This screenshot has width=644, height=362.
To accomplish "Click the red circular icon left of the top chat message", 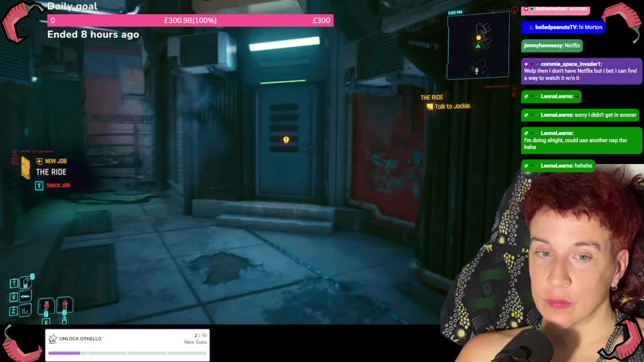I will pos(515,10).
